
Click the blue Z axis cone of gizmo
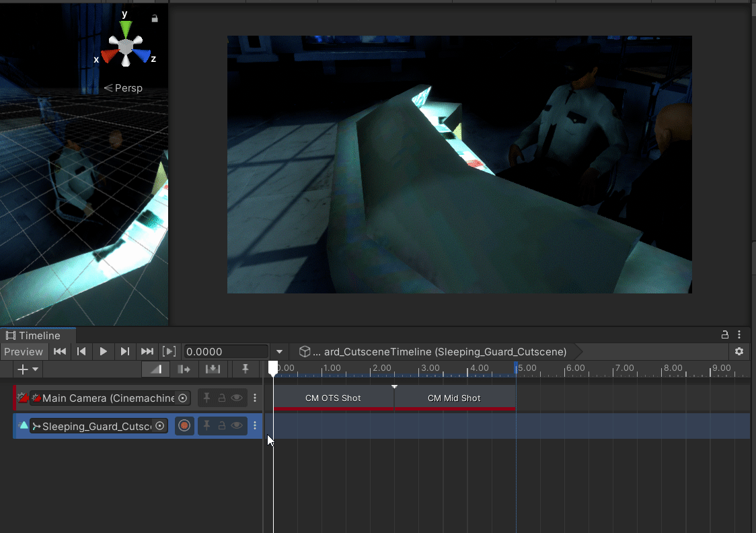point(142,55)
